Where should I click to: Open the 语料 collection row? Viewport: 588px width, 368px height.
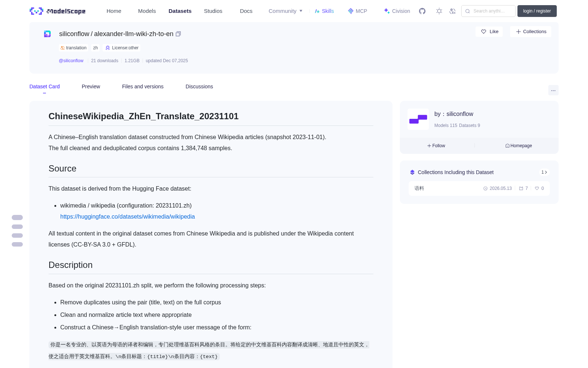[479, 188]
